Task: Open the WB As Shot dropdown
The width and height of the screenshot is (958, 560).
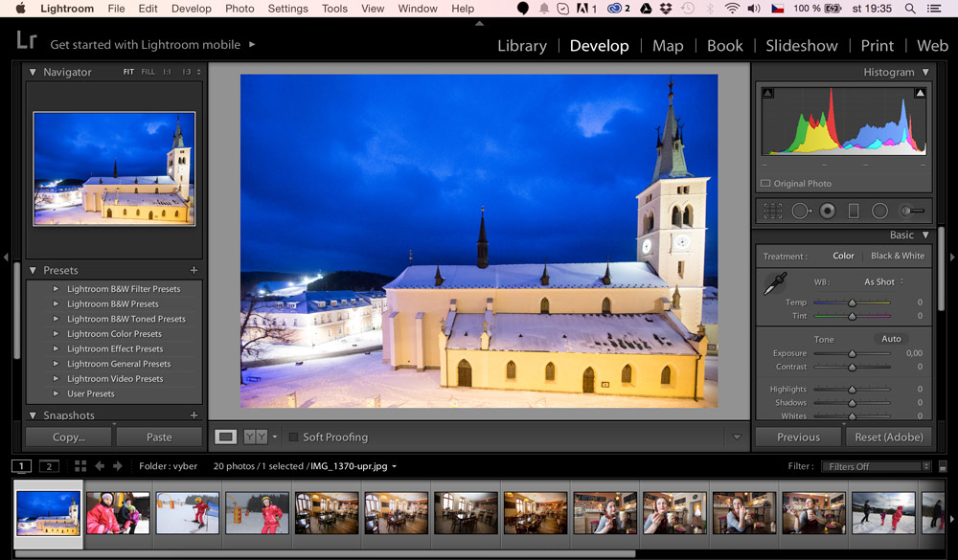Action: point(883,282)
